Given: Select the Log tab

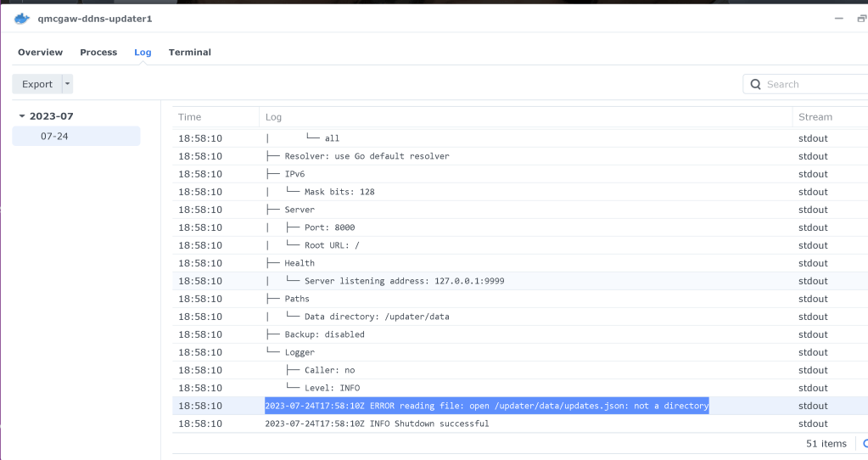Looking at the screenshot, I should (x=143, y=52).
